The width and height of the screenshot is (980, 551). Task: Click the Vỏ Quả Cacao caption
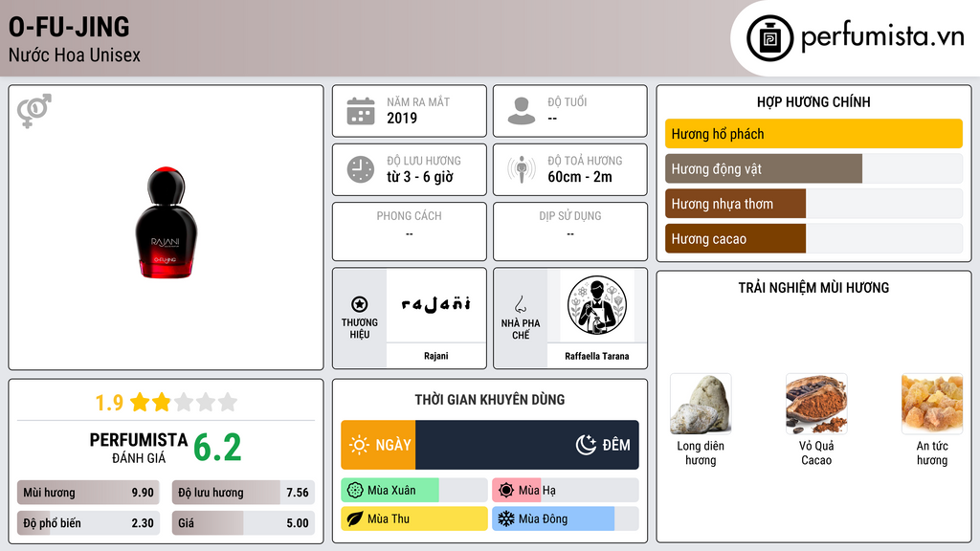point(816,452)
